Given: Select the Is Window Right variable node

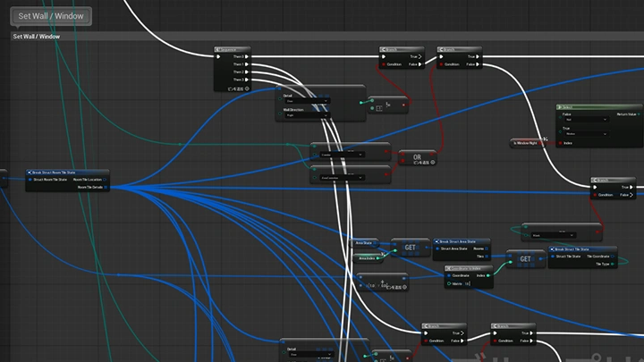Looking at the screenshot, I should pos(526,143).
